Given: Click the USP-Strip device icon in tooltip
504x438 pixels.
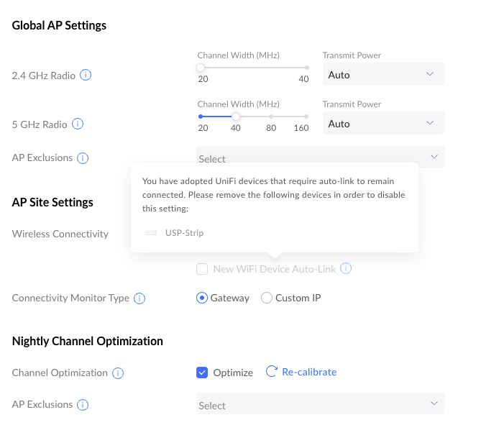Looking at the screenshot, I should click(150, 232).
